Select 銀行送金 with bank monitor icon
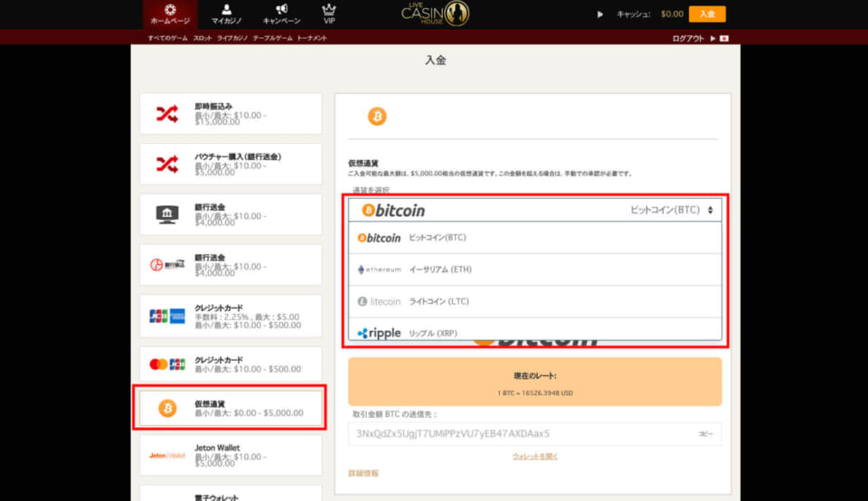 (x=231, y=214)
